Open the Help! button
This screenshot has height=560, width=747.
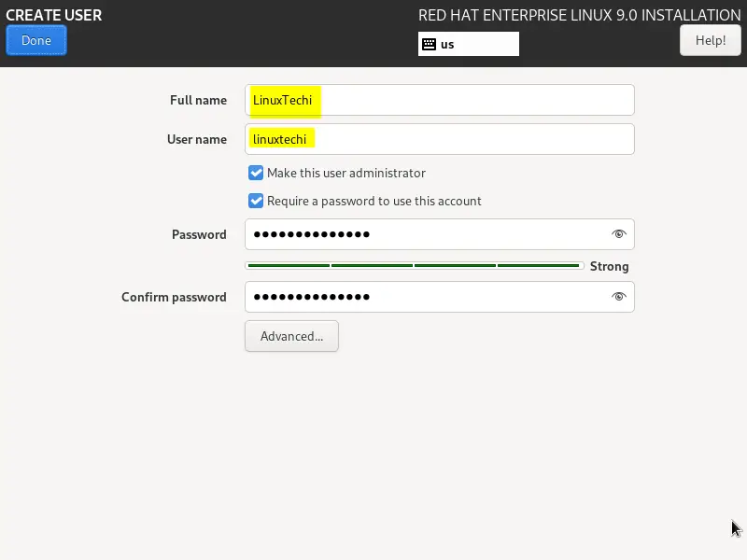pyautogui.click(x=711, y=40)
